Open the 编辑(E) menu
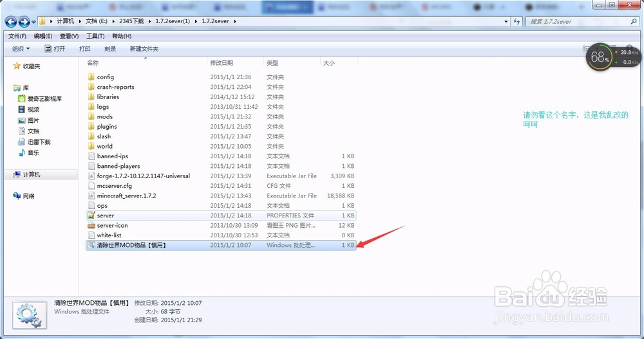644x339 pixels. 43,36
